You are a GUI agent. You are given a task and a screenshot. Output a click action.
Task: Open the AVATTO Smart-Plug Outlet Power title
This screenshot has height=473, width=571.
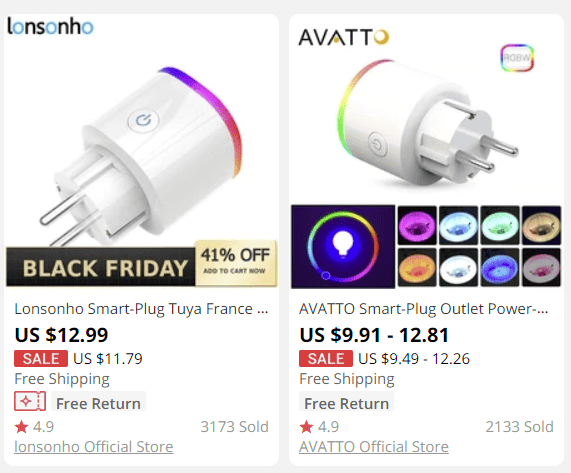coord(424,309)
